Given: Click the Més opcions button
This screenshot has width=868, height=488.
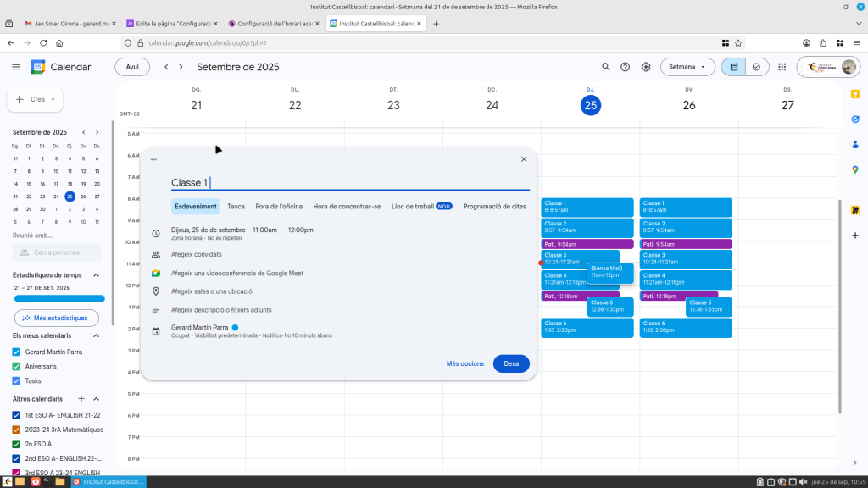Looking at the screenshot, I should 465,363.
